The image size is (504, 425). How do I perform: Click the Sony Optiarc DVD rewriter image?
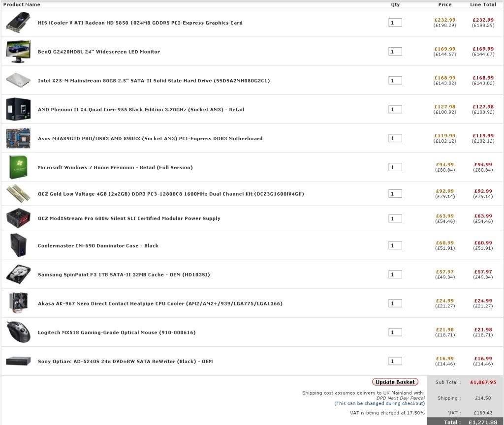pyautogui.click(x=18, y=361)
